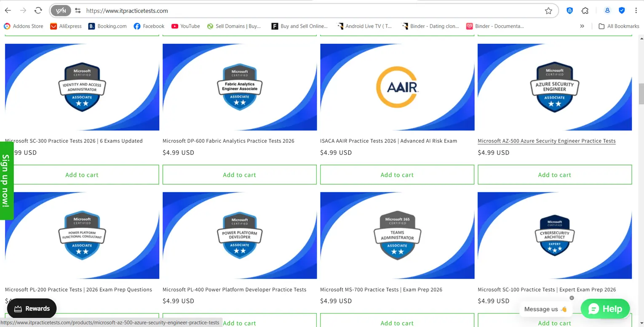Open the site settings icon beside the URL

click(x=77, y=11)
